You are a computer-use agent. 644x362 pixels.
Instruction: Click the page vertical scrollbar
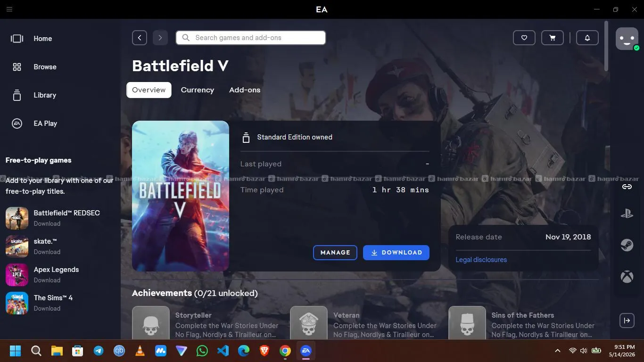tap(606, 46)
